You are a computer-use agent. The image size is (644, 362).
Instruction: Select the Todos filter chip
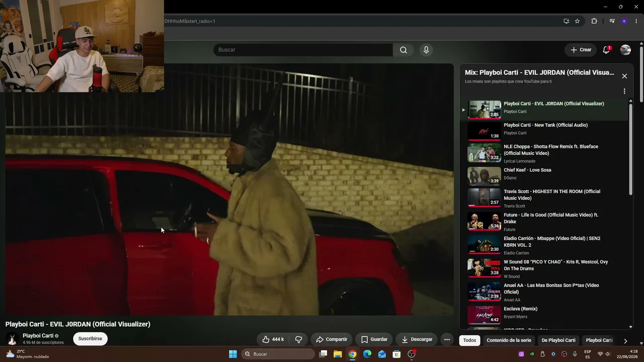tap(469, 340)
